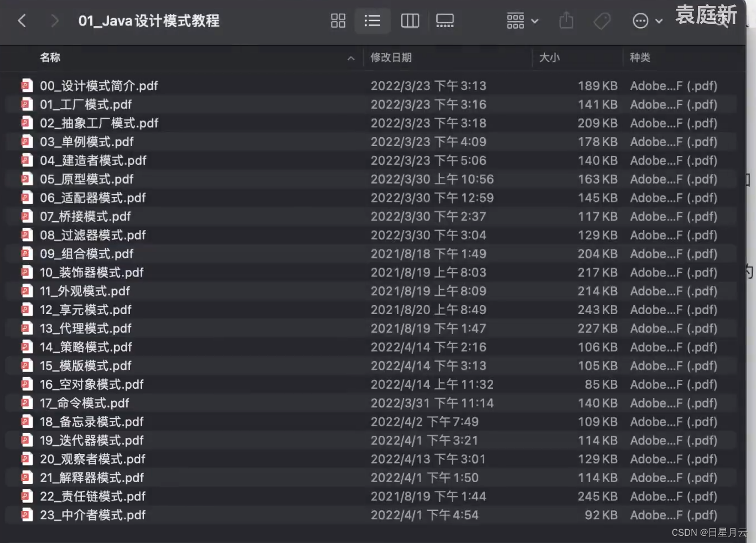756x543 pixels.
Task: Sort by 修改日期 column header
Action: [x=391, y=58]
